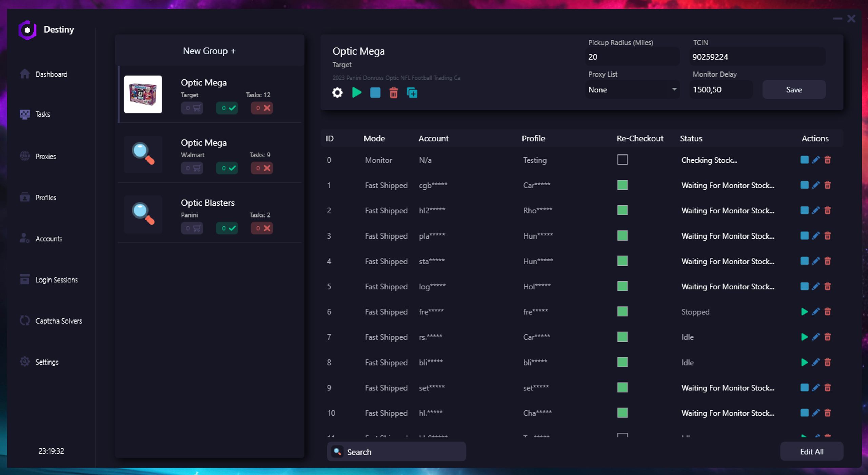Delete task 0 Monitor
Viewport: 868px width, 475px height.
point(828,160)
